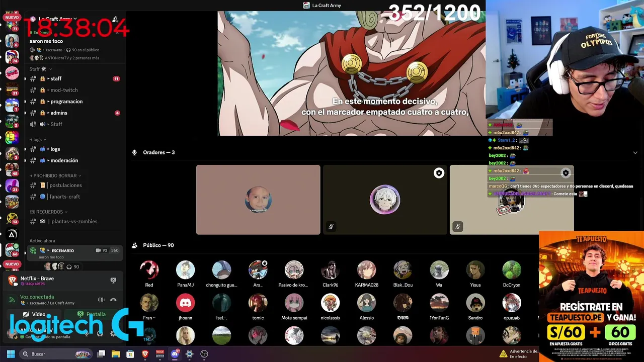Click the Netflix stream video preview
644x362 pixels.
pyautogui.click(x=352, y=73)
